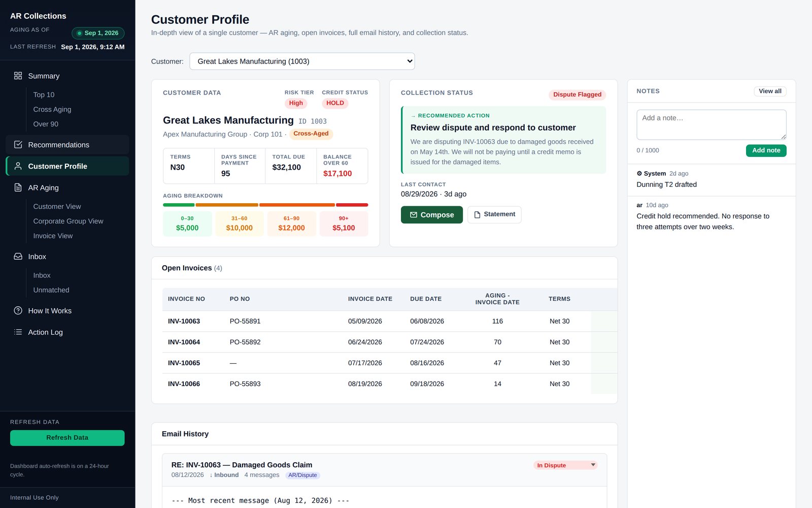Go to the Cross Aging view
Viewport: 812px width, 508px height.
(52, 109)
